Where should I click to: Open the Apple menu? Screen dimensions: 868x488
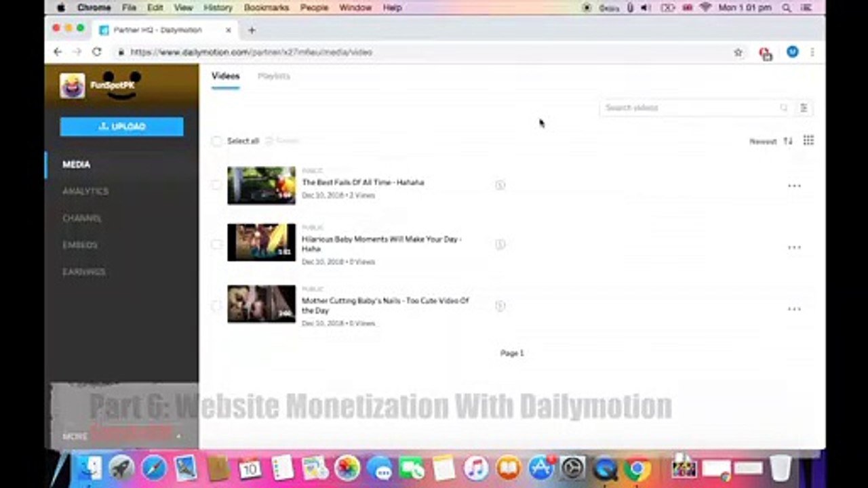click(x=60, y=7)
